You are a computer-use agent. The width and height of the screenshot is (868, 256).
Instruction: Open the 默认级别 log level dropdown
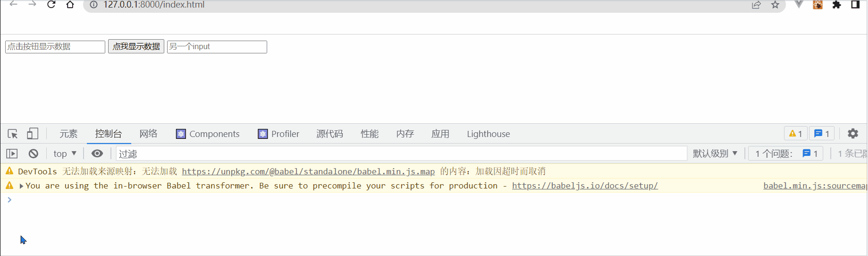click(715, 154)
